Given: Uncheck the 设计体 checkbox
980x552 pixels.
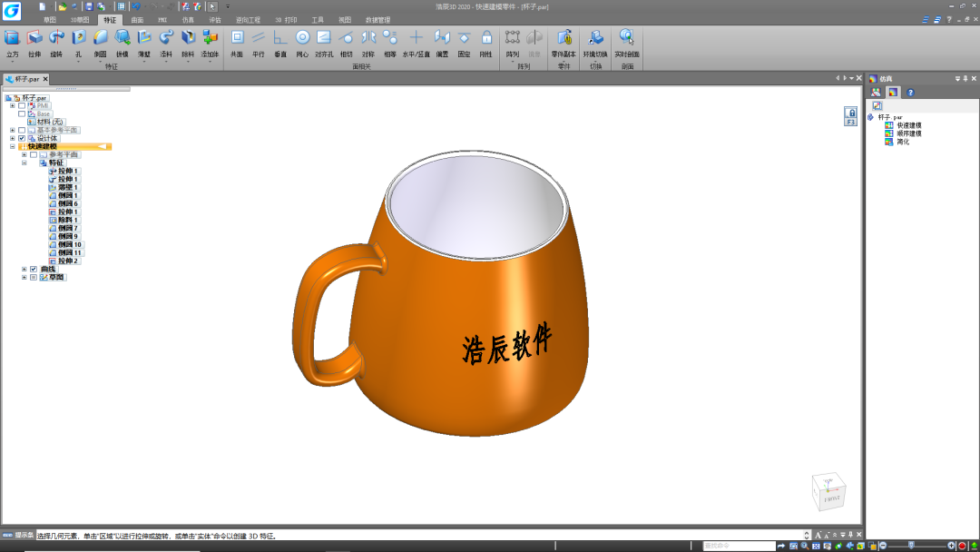Looking at the screenshot, I should click(22, 138).
